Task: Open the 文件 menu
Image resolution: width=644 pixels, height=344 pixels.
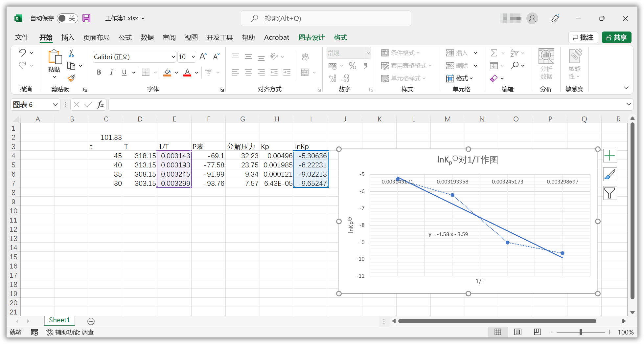Action: pos(21,37)
